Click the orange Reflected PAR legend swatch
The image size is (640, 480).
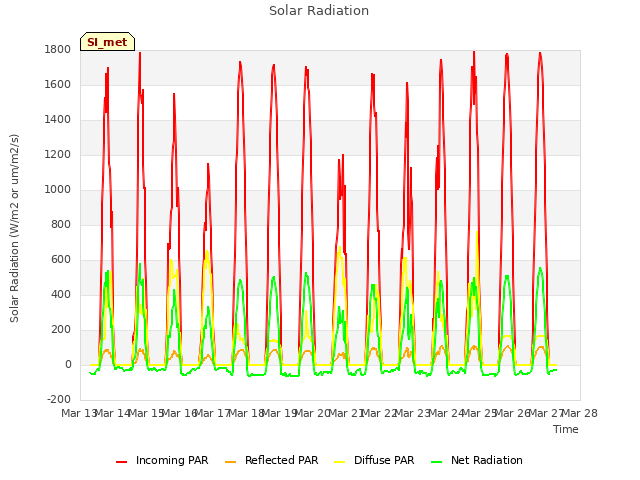(231, 462)
